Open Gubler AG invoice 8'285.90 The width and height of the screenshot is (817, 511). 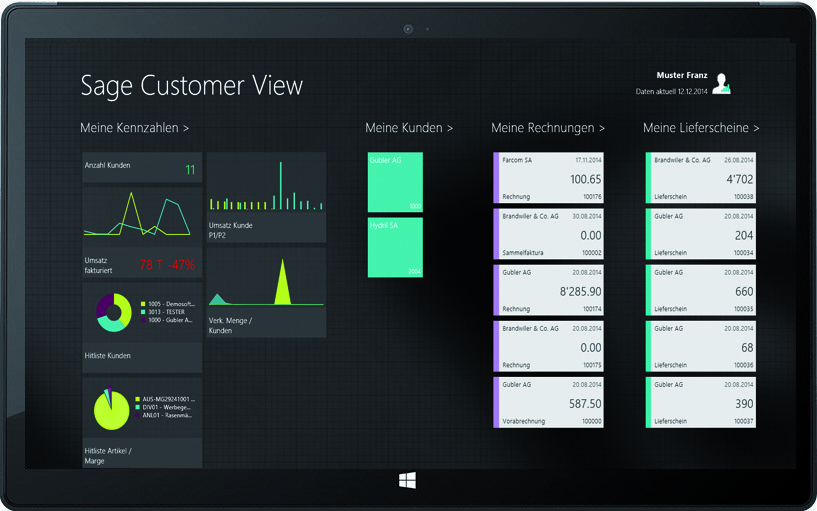[x=548, y=290]
